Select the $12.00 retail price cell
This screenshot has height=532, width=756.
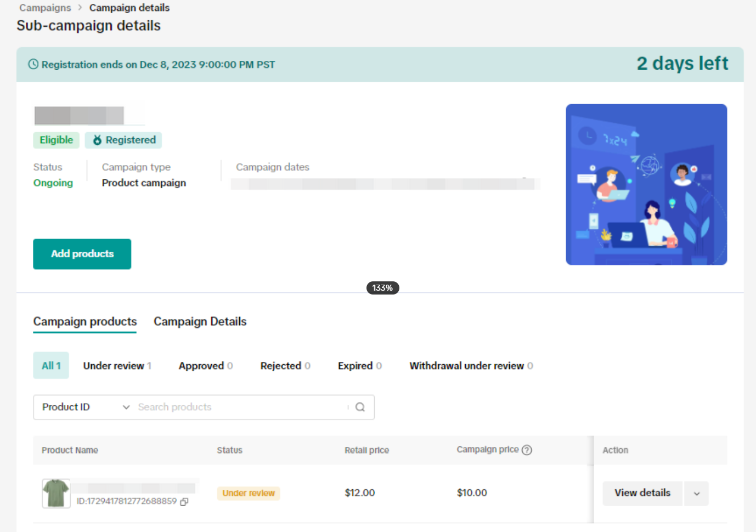point(360,493)
